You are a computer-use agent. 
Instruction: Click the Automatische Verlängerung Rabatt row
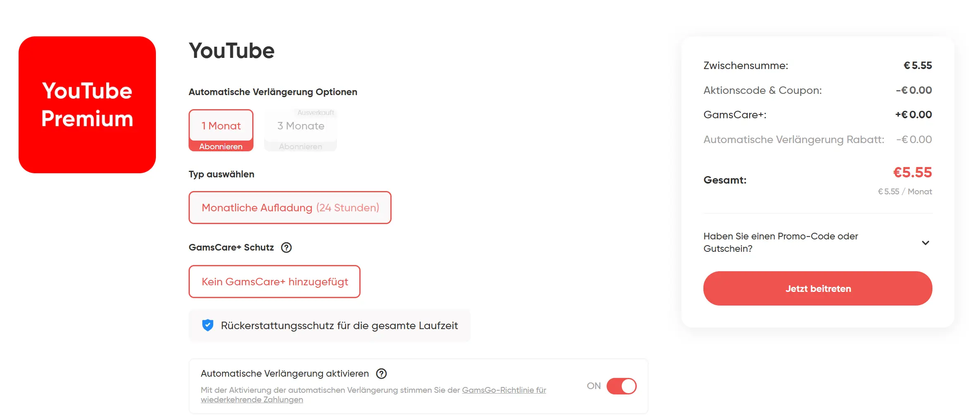pyautogui.click(x=817, y=139)
